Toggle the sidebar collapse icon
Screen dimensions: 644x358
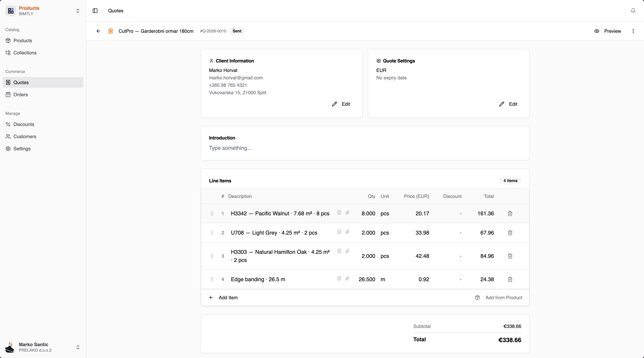95,11
